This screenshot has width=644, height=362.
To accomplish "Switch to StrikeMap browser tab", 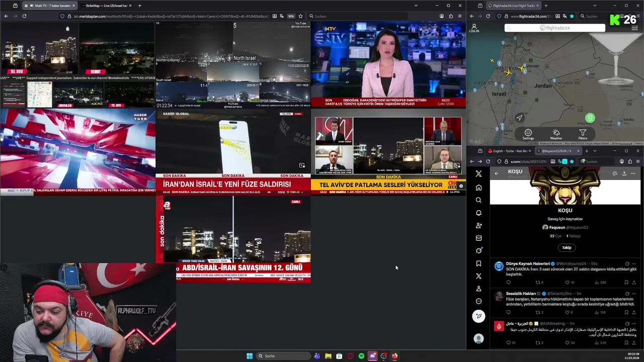I will [104, 6].
